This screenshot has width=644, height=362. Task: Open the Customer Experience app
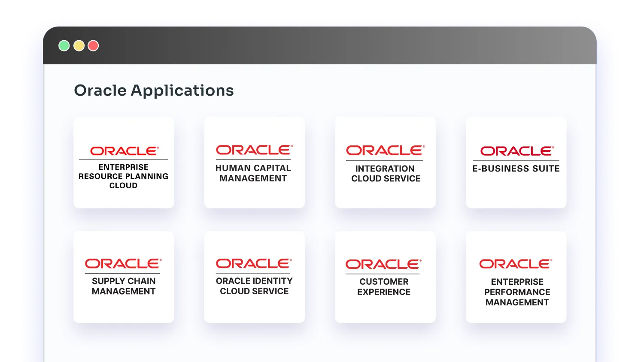tap(385, 277)
